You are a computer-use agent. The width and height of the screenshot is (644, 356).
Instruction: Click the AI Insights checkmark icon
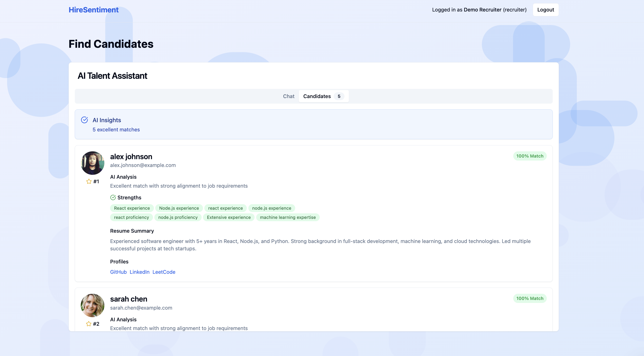click(x=84, y=120)
